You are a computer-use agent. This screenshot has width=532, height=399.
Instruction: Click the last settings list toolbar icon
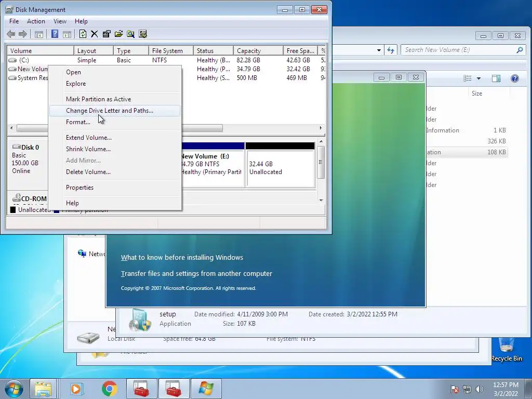(x=143, y=34)
